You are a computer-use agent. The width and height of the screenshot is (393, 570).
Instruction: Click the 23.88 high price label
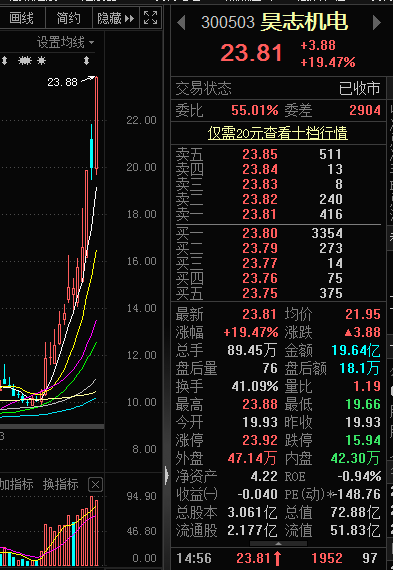pos(62,82)
